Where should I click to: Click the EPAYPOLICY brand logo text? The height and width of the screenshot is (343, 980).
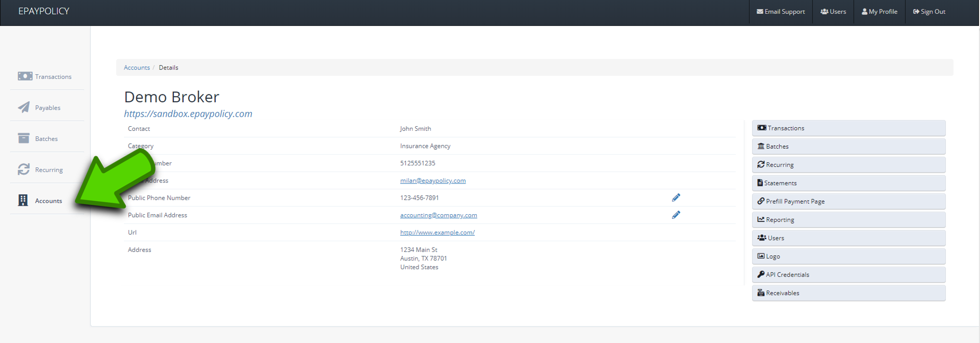pyautogui.click(x=44, y=11)
